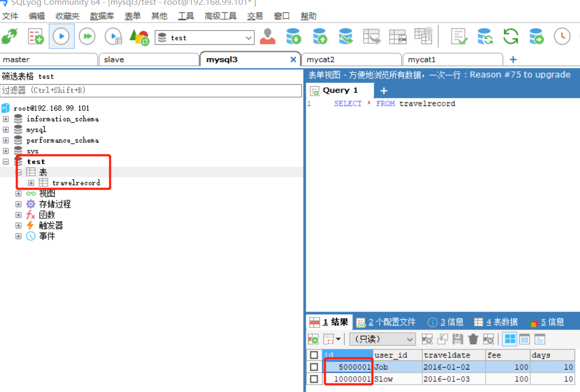Viewport: 580px width, 392px height.
Task: Tick the header select-all checkbox in results
Action: click(314, 355)
